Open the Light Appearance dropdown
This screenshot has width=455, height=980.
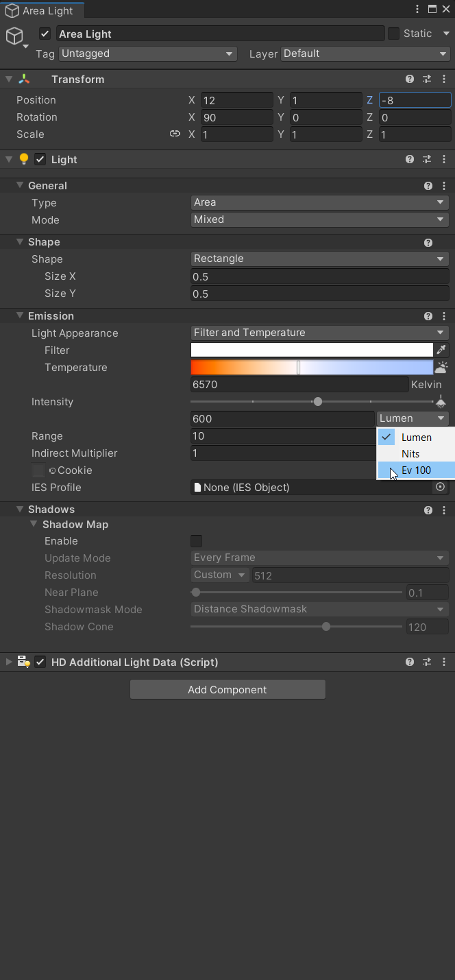pos(319,333)
